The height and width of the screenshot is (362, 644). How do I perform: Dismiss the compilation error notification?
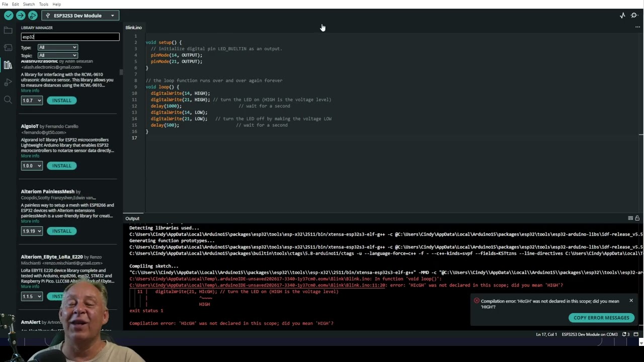(631, 301)
